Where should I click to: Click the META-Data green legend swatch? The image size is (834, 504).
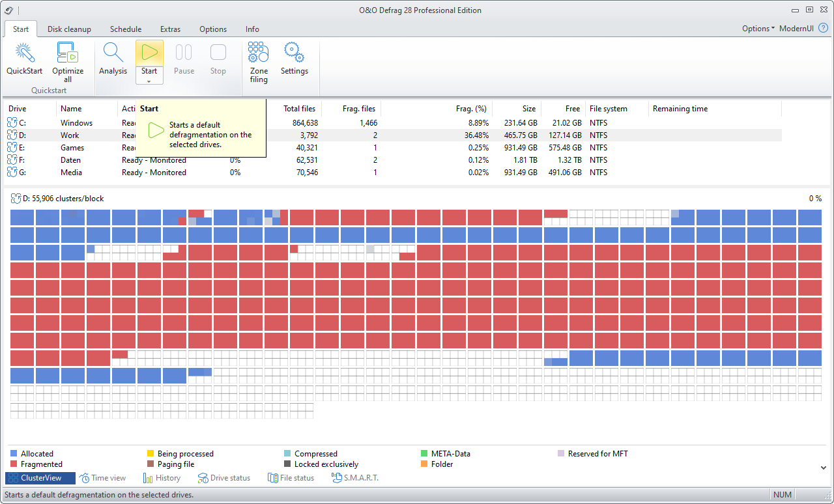tap(424, 454)
